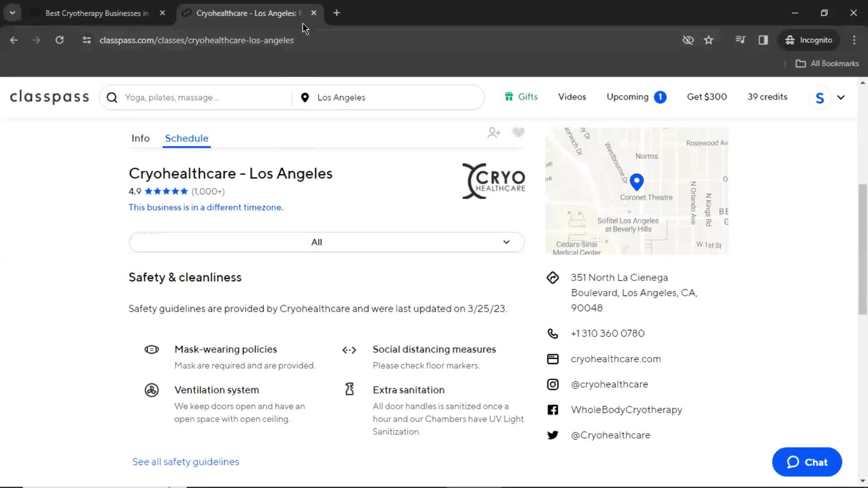Open the 351 North La Cienega address
The image size is (868, 488).
pyautogui.click(x=634, y=293)
